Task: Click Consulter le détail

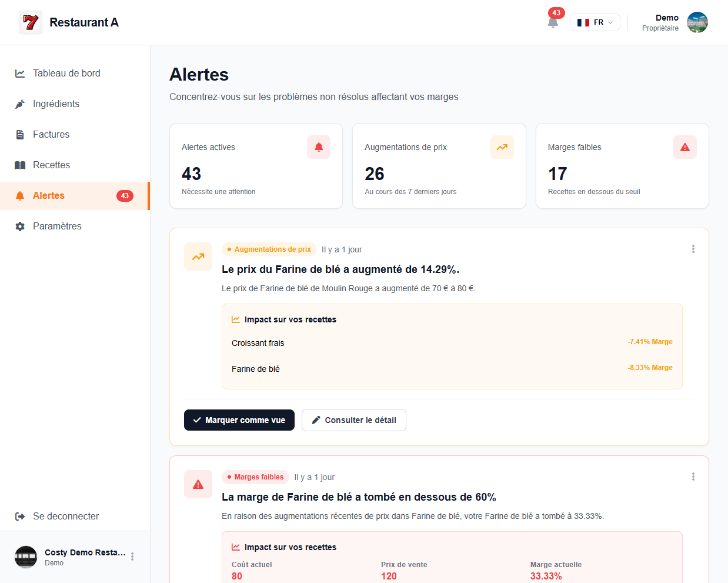Action: tap(353, 420)
